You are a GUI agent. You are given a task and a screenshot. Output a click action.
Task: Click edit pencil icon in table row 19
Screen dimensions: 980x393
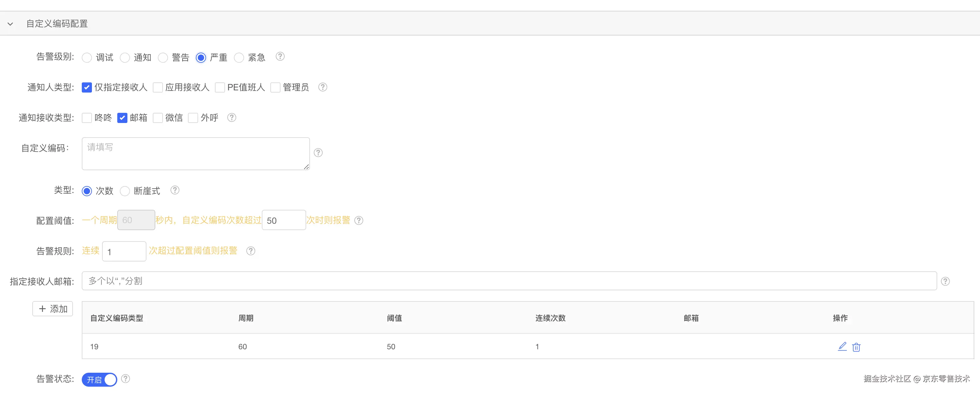coord(842,347)
